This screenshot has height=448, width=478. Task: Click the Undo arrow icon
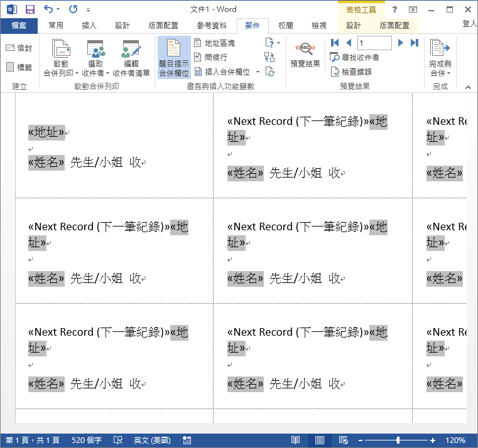tap(48, 9)
